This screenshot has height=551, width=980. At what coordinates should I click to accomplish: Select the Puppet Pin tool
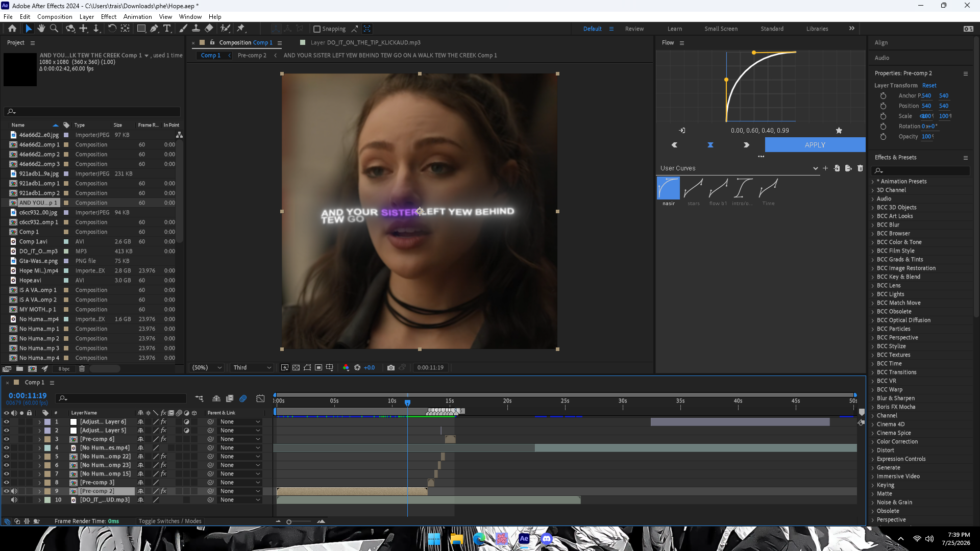(x=241, y=29)
